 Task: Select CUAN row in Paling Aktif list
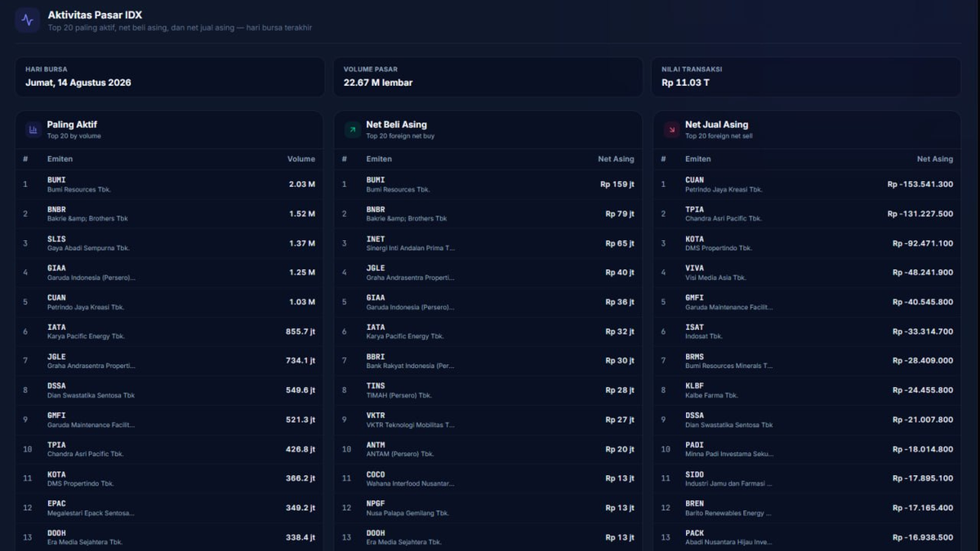[169, 302]
